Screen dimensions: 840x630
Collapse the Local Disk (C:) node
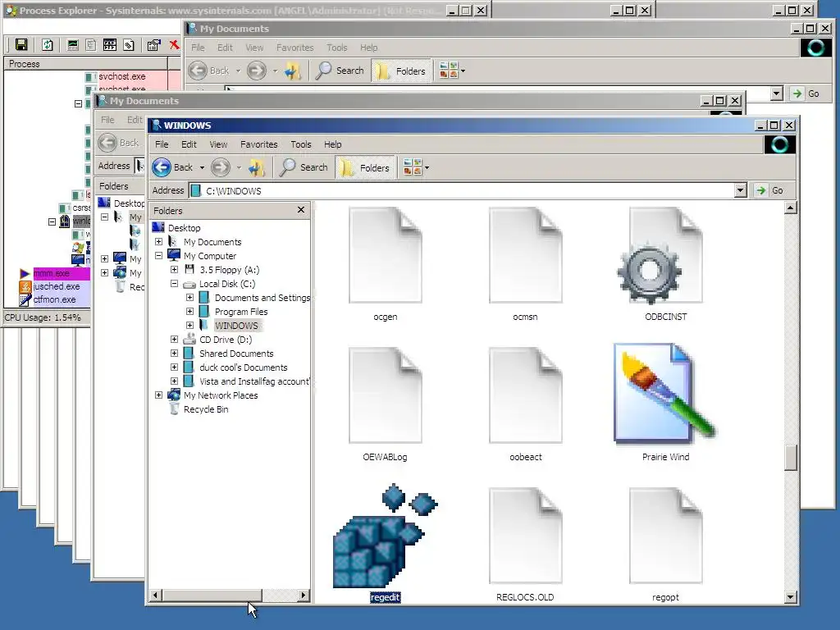point(174,283)
